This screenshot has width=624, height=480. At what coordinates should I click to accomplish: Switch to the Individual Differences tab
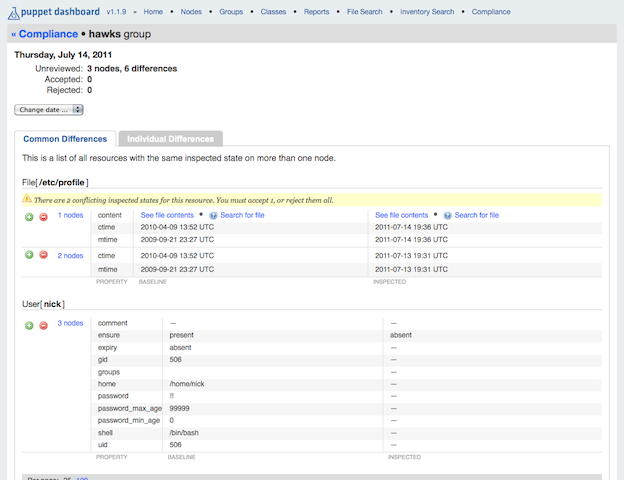coord(169,139)
